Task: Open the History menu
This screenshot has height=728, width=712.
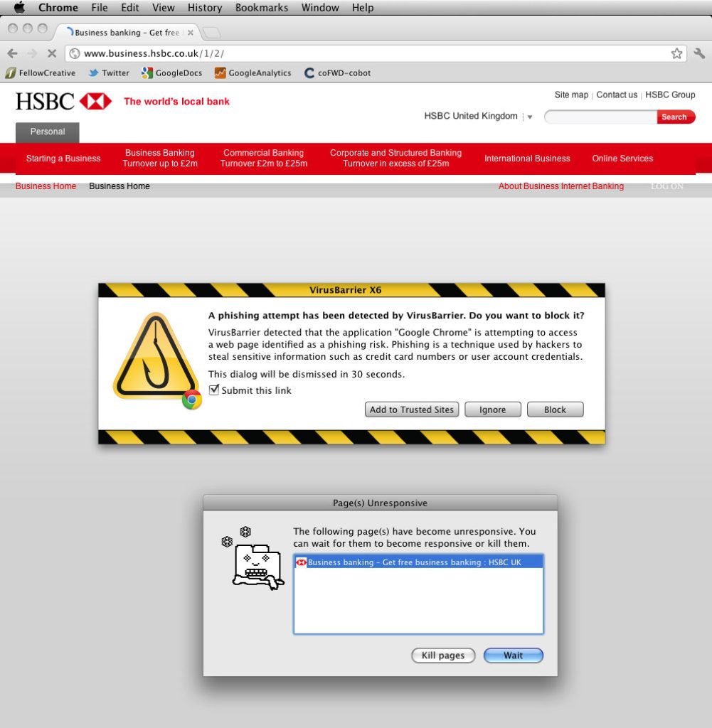Action: tap(205, 7)
